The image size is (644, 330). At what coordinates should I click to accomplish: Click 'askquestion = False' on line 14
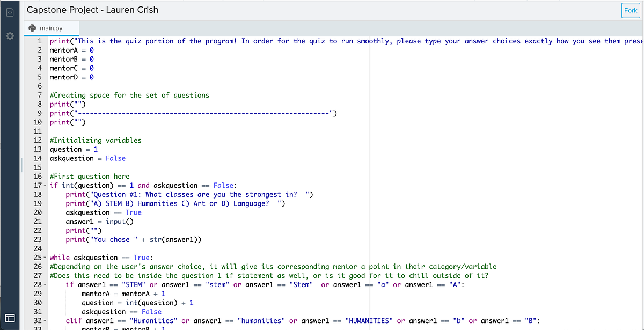[87, 158]
